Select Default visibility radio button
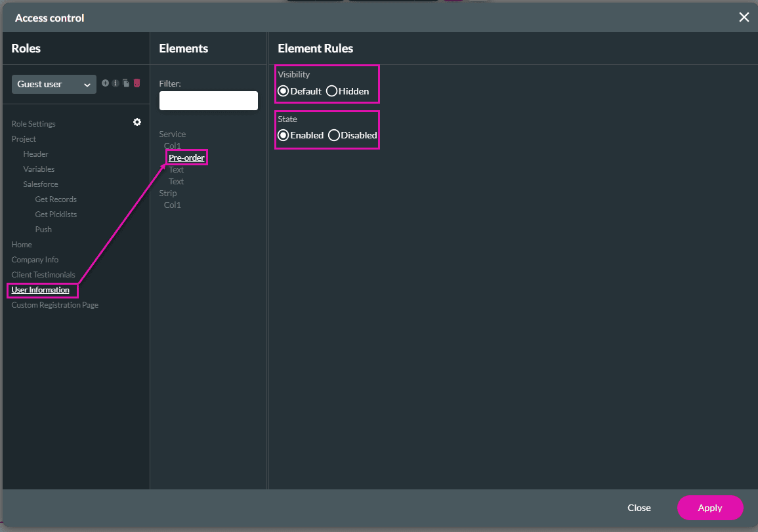758x532 pixels. pos(284,91)
